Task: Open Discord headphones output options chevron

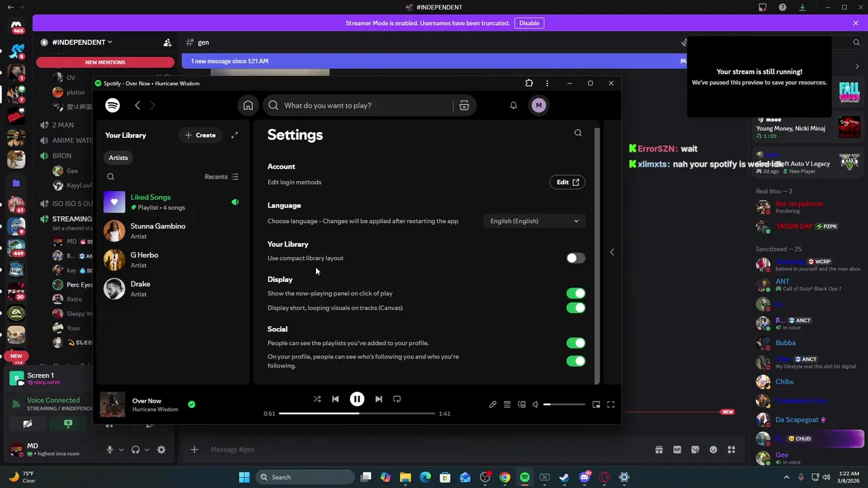Action: coord(146,449)
